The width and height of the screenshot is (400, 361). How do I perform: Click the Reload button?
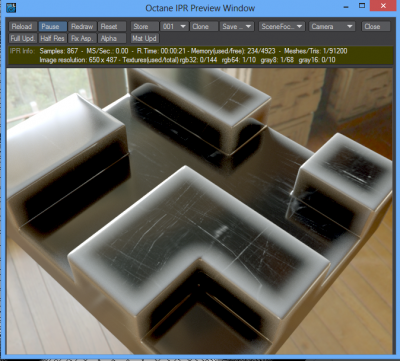[23, 27]
